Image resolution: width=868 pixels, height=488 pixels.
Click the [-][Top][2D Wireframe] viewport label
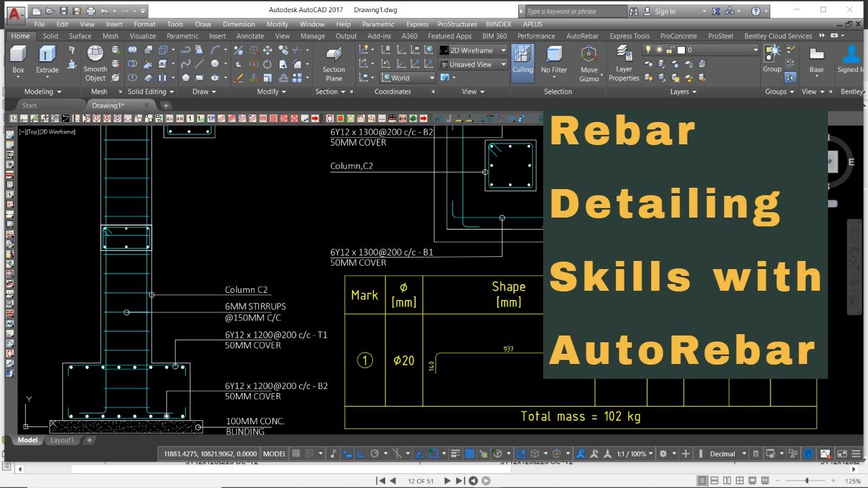point(47,131)
